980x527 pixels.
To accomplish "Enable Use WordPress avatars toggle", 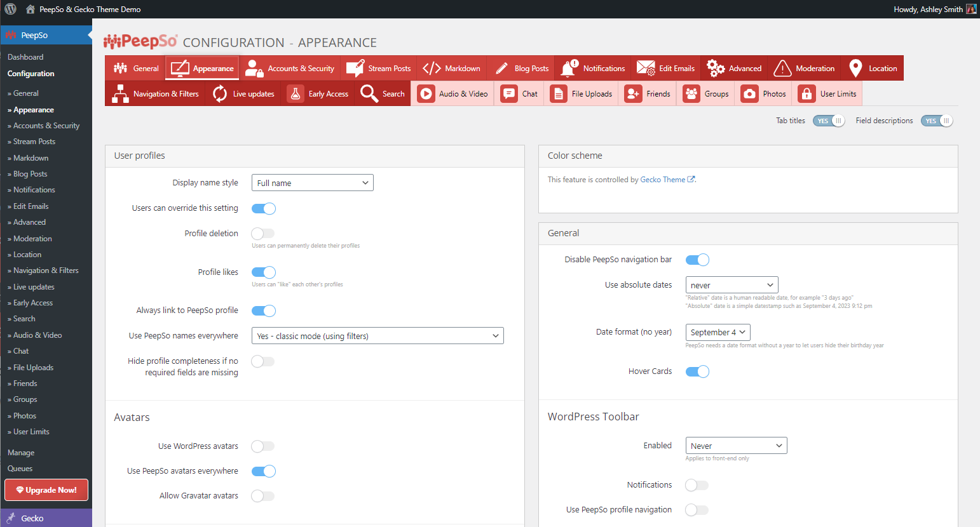I will pyautogui.click(x=263, y=446).
